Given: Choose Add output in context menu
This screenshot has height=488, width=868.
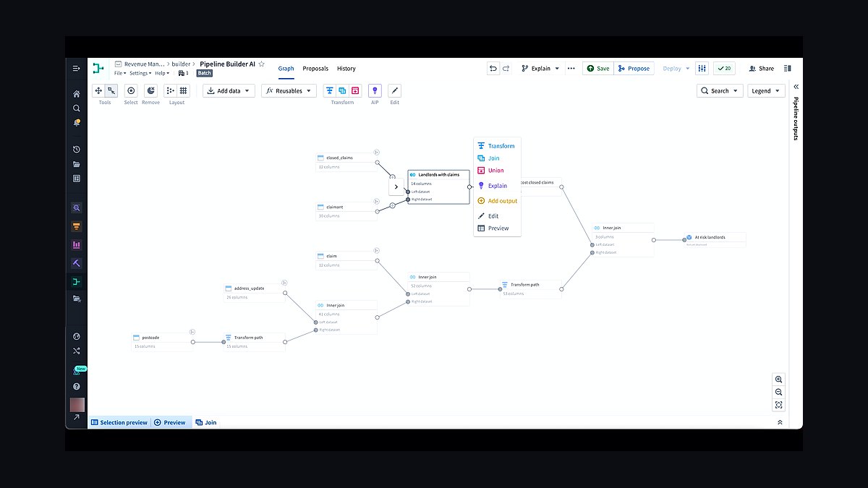Looking at the screenshot, I should 497,201.
